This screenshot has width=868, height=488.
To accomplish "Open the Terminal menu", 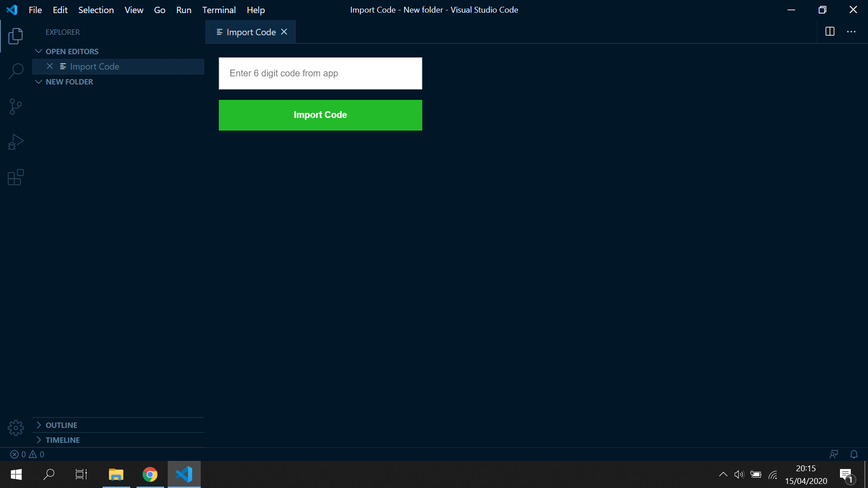I will tap(219, 10).
